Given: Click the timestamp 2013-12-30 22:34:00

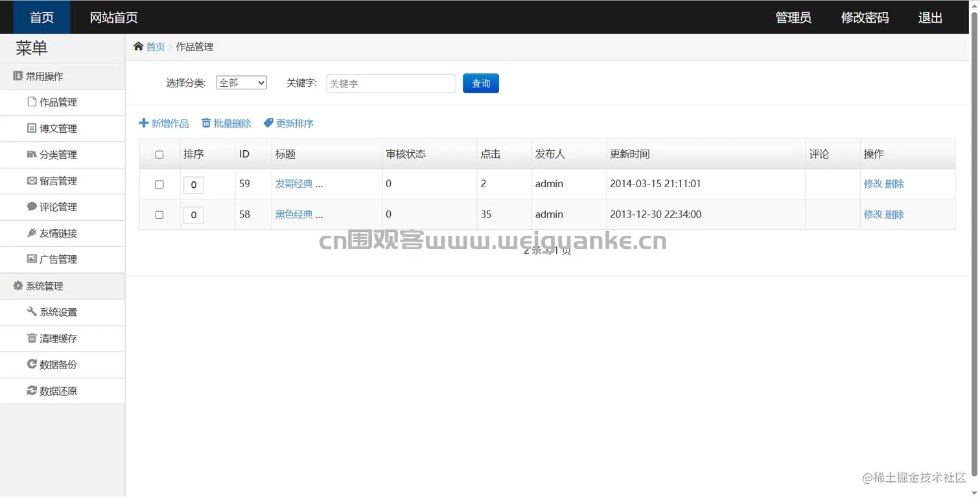Looking at the screenshot, I should click(655, 214).
